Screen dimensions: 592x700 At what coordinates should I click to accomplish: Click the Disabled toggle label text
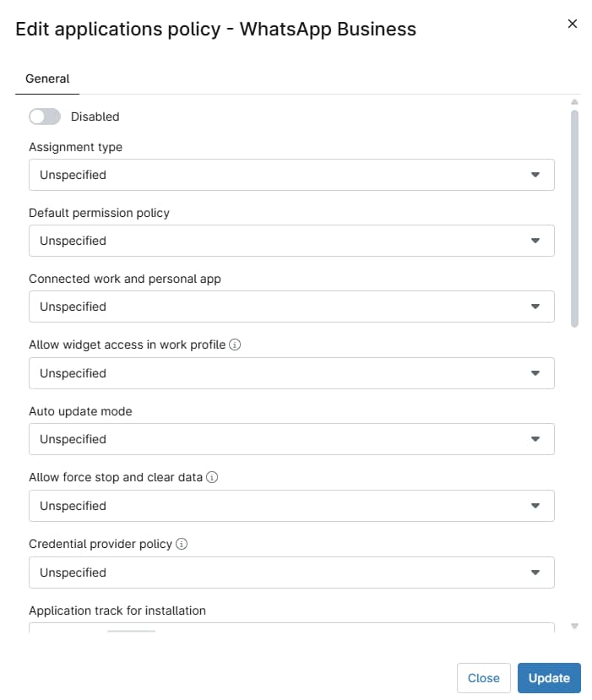point(95,117)
